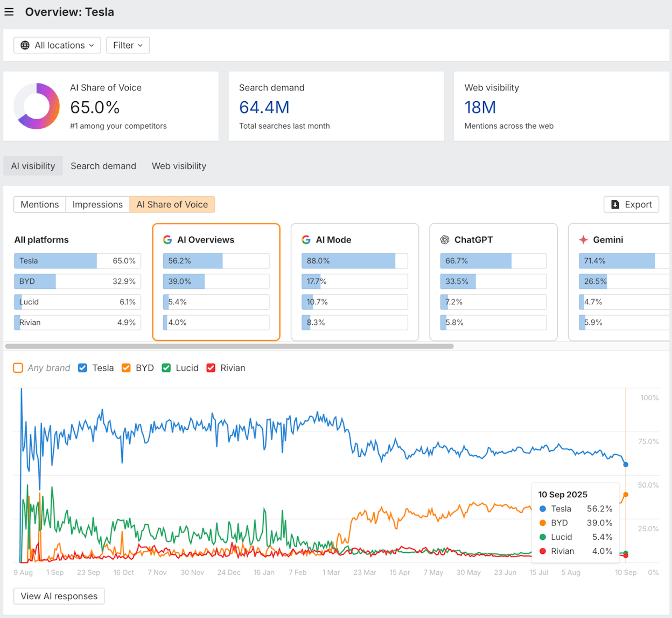The height and width of the screenshot is (618, 672).
Task: Click the 65.0% AI Share of Voice value
Action: (95, 108)
